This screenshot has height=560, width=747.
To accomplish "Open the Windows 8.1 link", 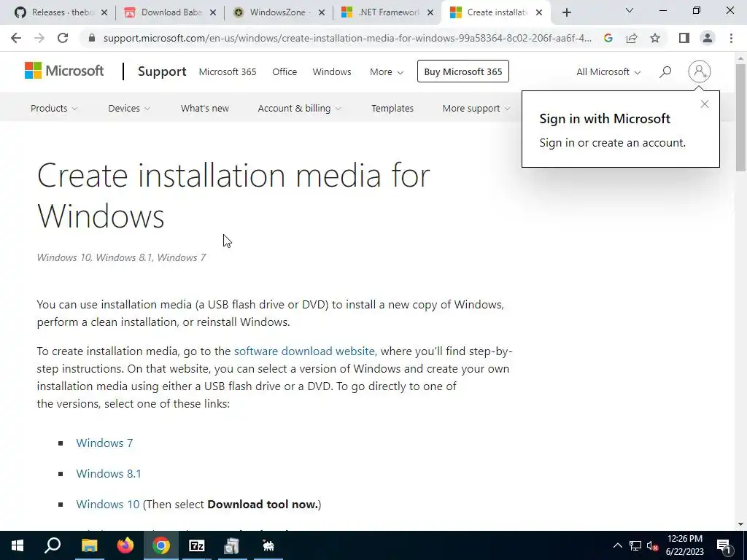I will click(109, 473).
